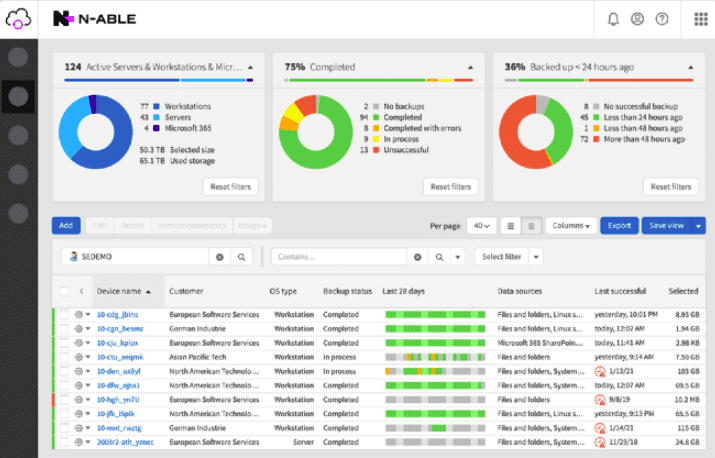Click the blue Add button

(66, 225)
